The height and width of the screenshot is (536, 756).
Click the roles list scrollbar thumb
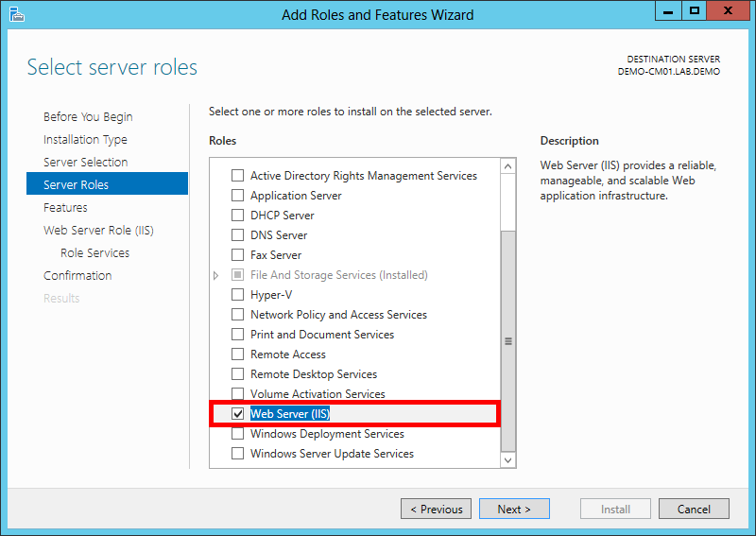(x=508, y=340)
